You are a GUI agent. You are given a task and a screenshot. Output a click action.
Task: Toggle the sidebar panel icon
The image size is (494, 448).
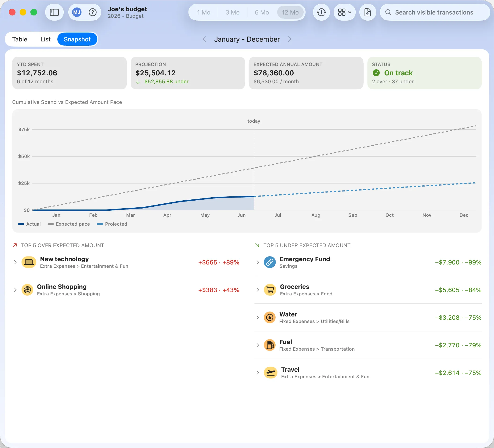54,12
